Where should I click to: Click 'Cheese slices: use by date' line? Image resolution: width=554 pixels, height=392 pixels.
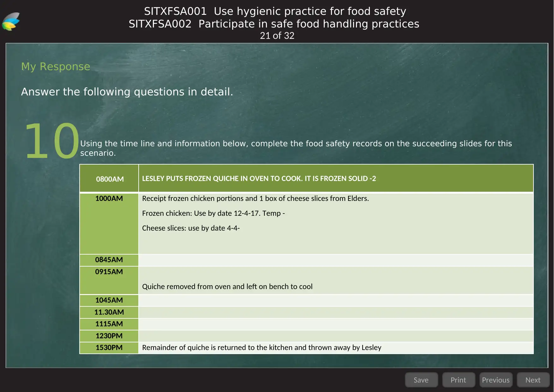[x=191, y=228]
